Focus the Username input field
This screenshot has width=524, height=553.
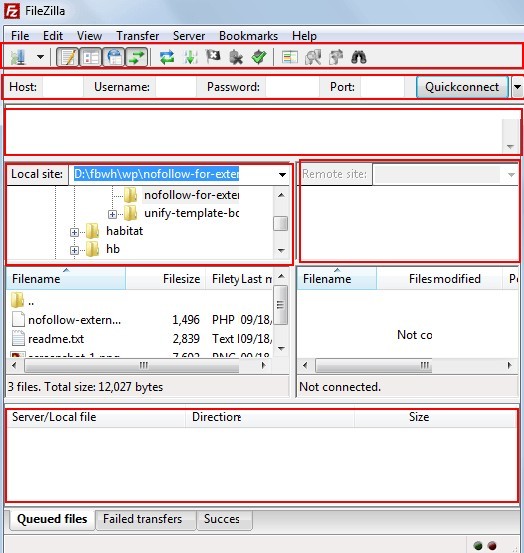pyautogui.click(x=176, y=87)
